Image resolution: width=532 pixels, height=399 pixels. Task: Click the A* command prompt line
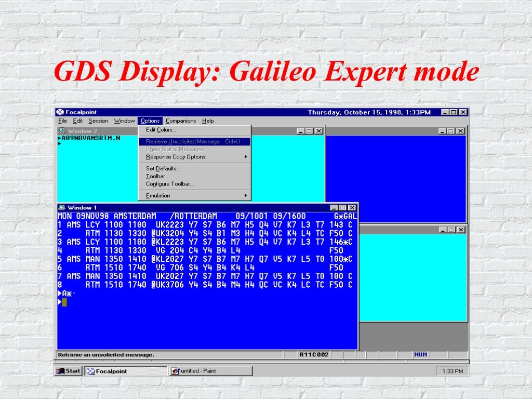click(67, 294)
